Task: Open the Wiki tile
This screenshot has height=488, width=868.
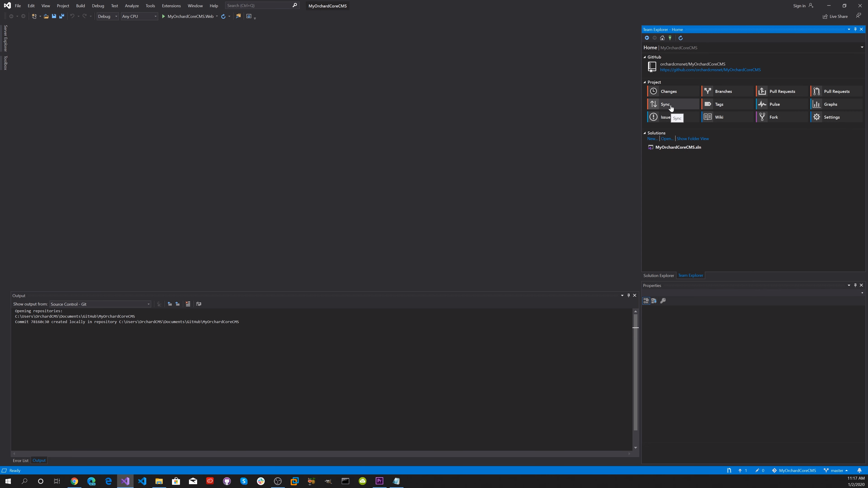Action: tap(727, 117)
